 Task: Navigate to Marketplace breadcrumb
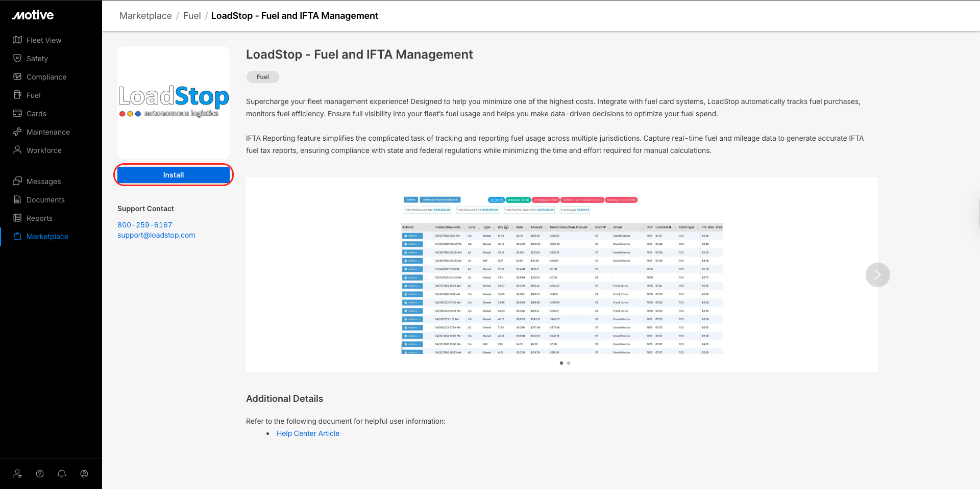tap(145, 16)
